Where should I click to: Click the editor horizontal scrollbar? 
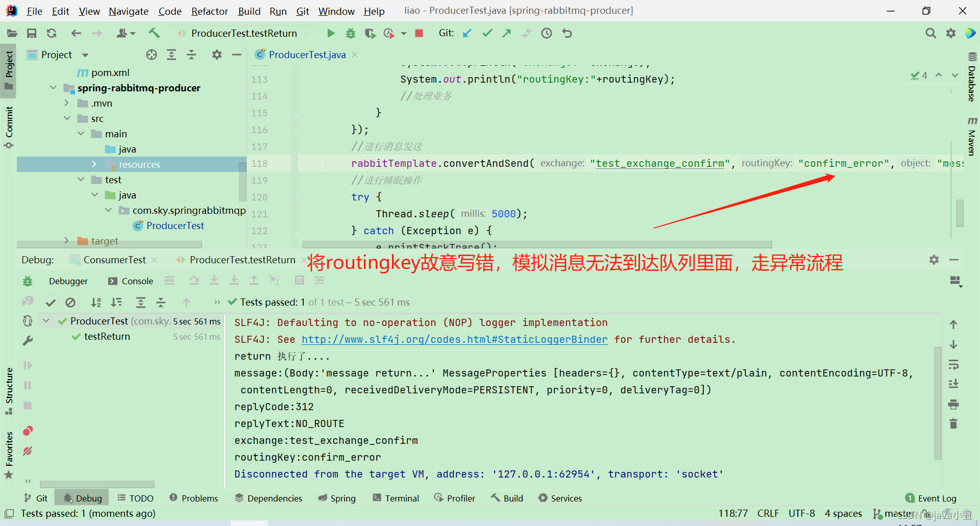click(x=537, y=244)
